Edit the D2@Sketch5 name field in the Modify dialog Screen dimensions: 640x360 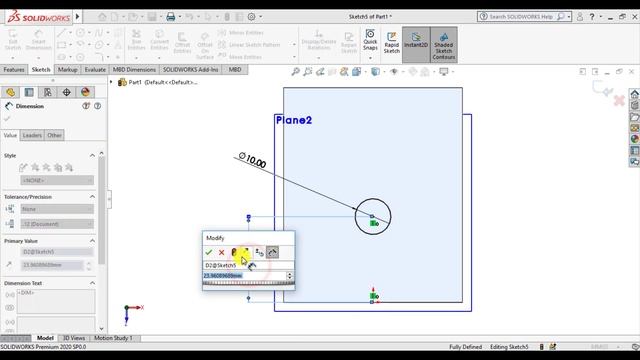coord(248,265)
